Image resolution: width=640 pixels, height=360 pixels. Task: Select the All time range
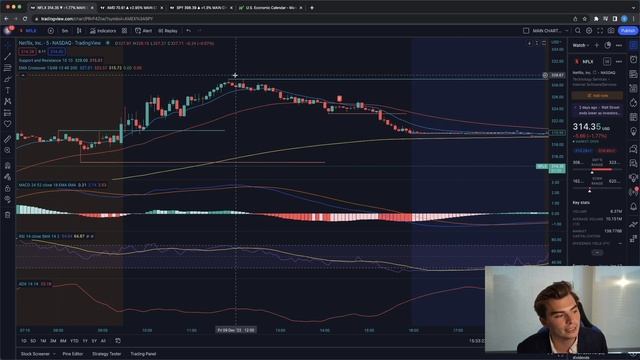[103, 341]
